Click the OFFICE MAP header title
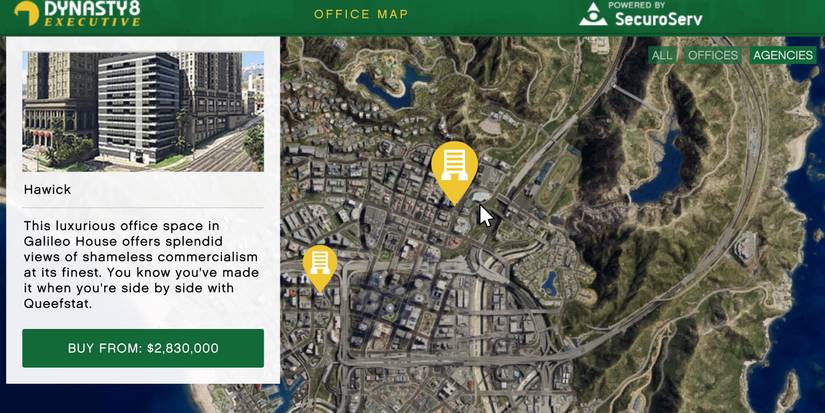Viewport: 825px width, 413px height. coord(361,14)
